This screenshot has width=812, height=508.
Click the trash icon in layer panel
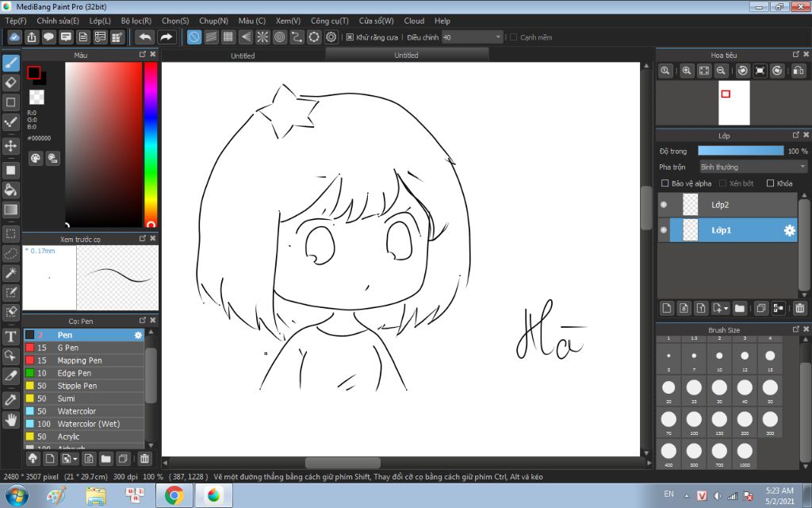pos(799,309)
